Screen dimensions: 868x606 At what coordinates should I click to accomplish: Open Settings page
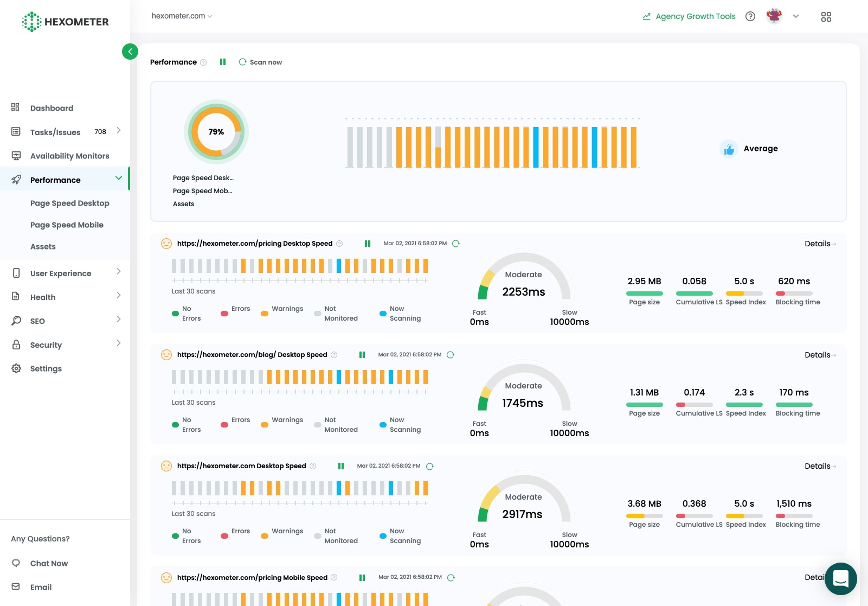(x=46, y=368)
